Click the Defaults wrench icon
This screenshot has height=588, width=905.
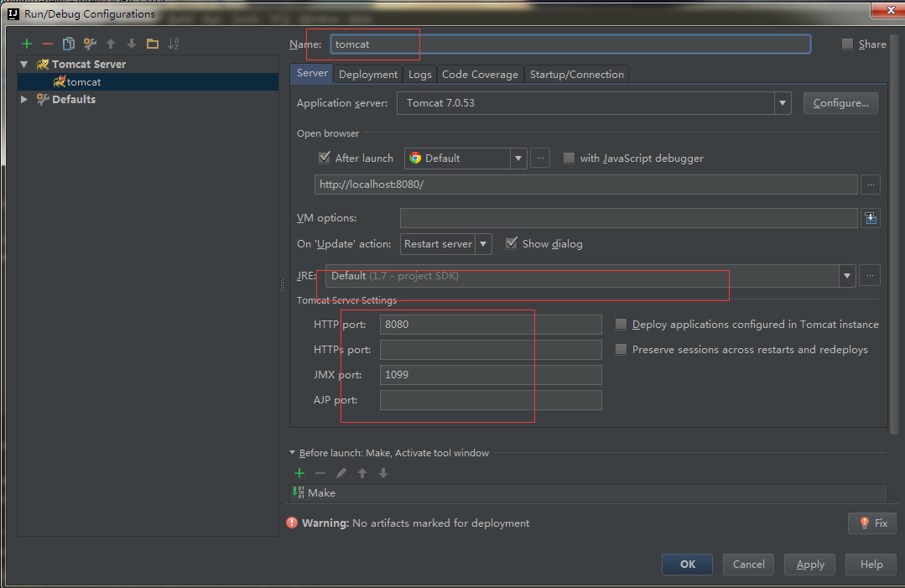(43, 99)
